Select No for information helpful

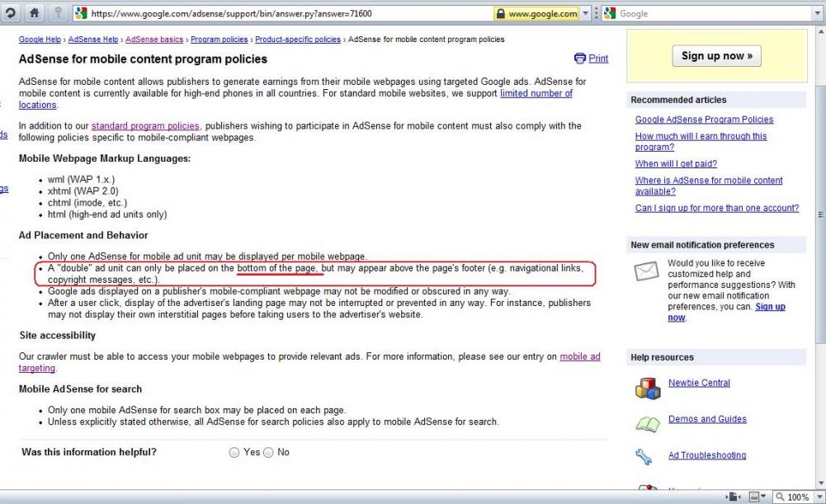(267, 453)
